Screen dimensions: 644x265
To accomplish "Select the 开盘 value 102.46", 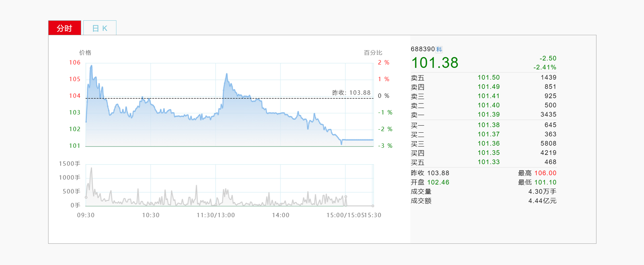I will (438, 183).
